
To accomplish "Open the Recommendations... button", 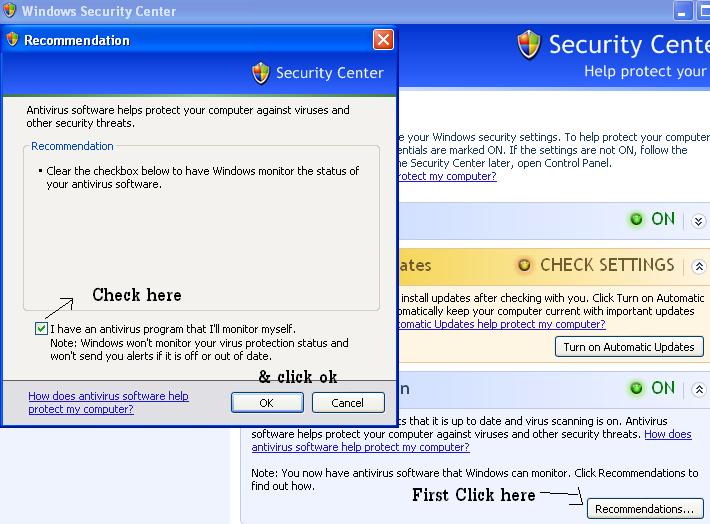I will [x=643, y=509].
